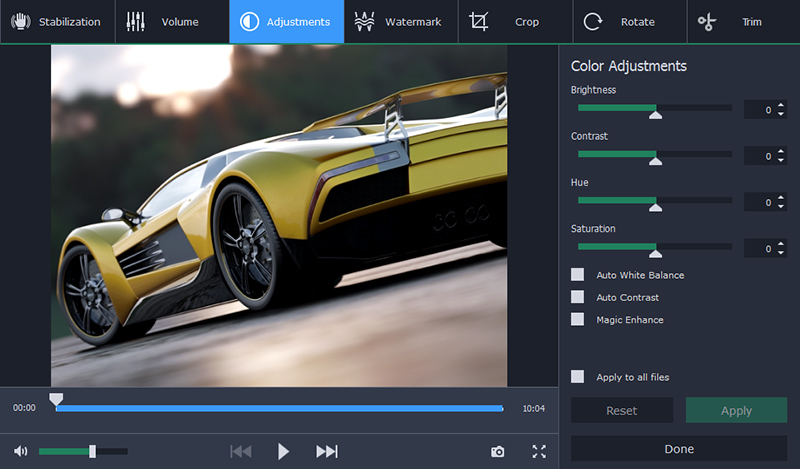Click the Saturation value stepper arrows
Image resolution: width=800 pixels, height=469 pixels.
click(x=780, y=248)
